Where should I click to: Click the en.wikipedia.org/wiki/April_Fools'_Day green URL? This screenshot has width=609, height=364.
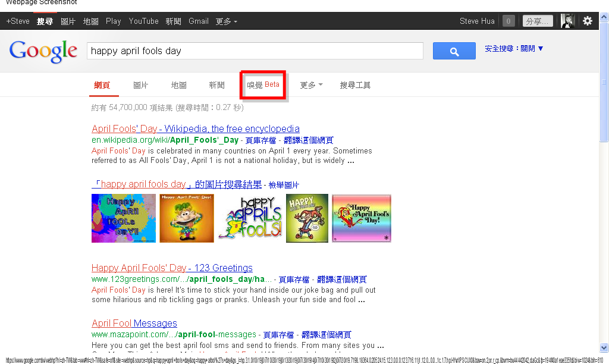[x=165, y=140]
